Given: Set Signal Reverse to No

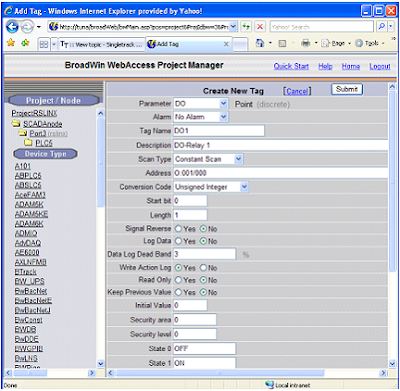Looking at the screenshot, I should [203, 229].
